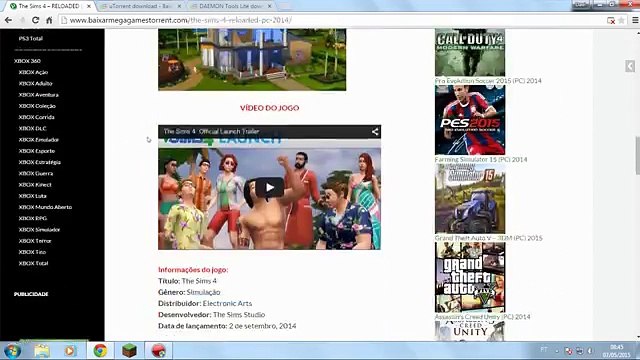Screen dimensions: 640x360
Task: Close the Sims 4 RELOADED tab
Action: pos(89,6)
